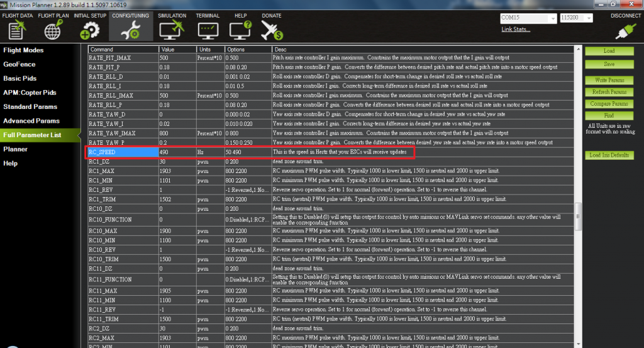Open Planner settings in sidebar

tap(15, 149)
